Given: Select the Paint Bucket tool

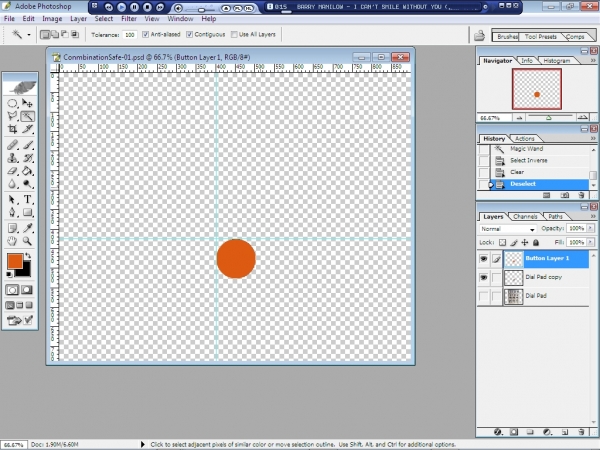Looking at the screenshot, I should tap(27, 171).
